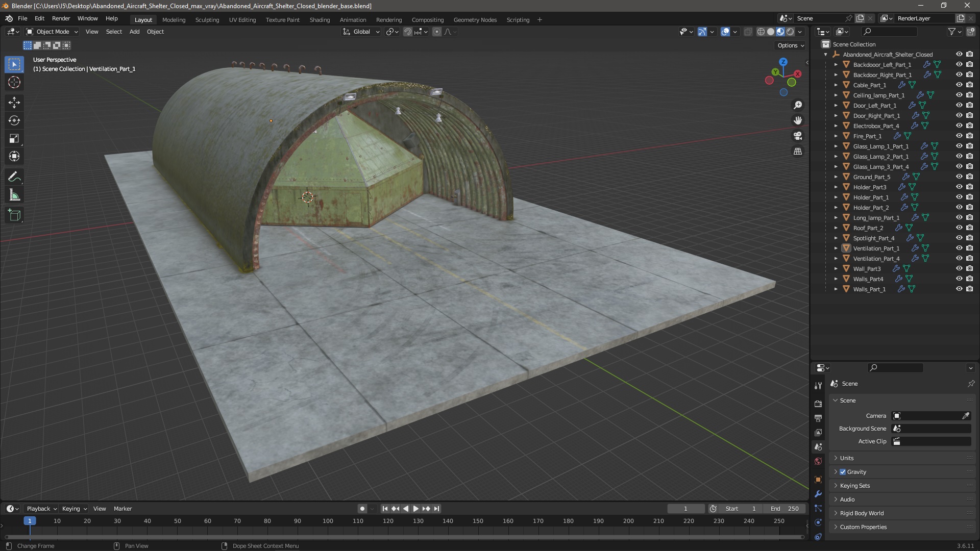
Task: Activate the Transform tool
Action: (14, 156)
